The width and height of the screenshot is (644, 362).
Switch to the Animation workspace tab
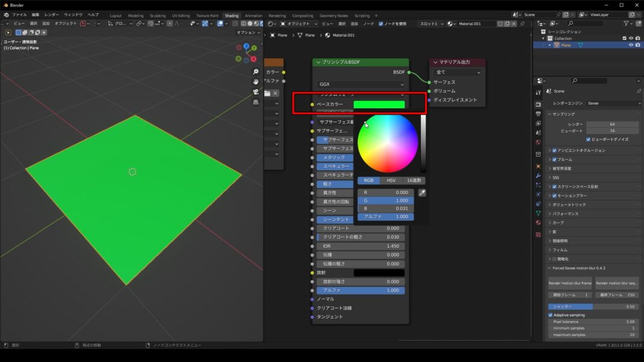tap(252, 16)
